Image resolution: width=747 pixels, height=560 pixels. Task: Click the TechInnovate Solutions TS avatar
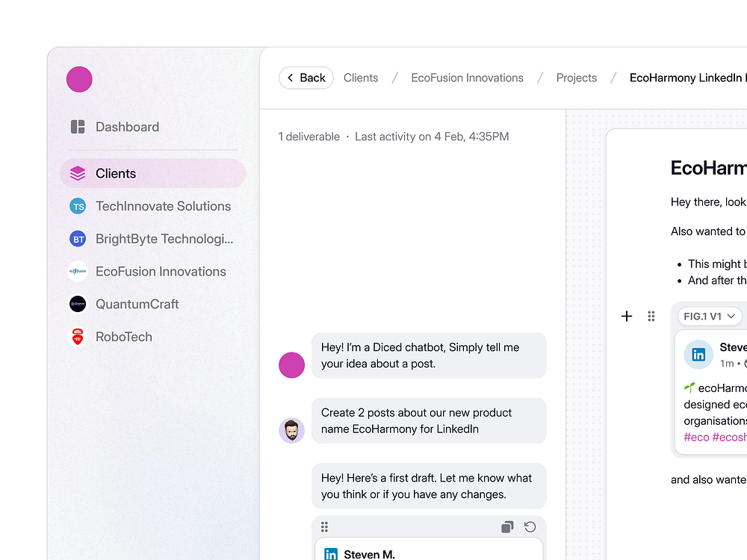click(78, 206)
